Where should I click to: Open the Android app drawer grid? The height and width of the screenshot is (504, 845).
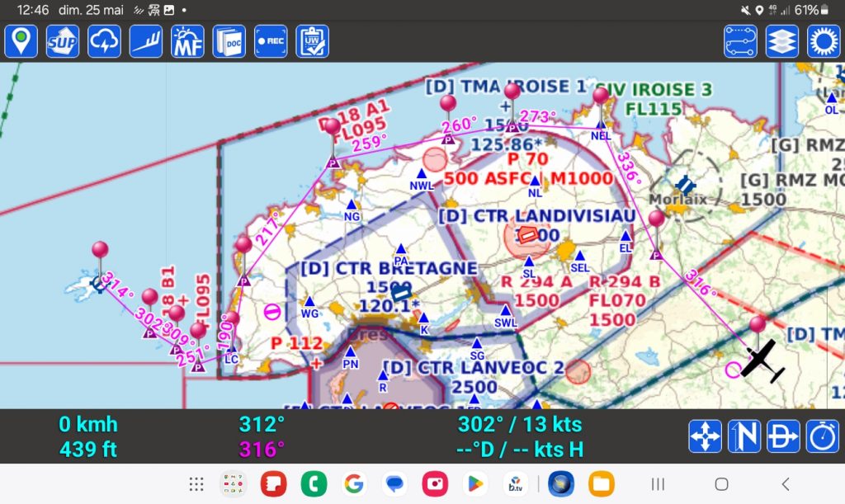[x=196, y=484]
